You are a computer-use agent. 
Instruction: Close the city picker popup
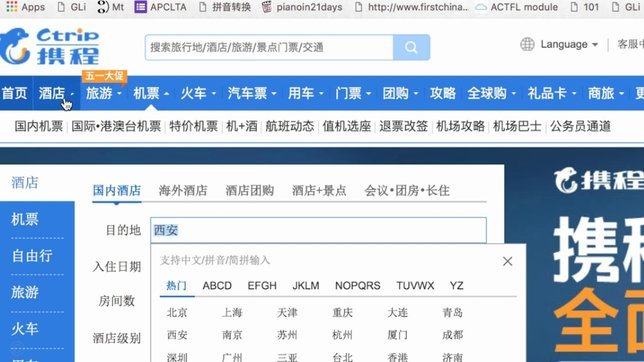507,261
